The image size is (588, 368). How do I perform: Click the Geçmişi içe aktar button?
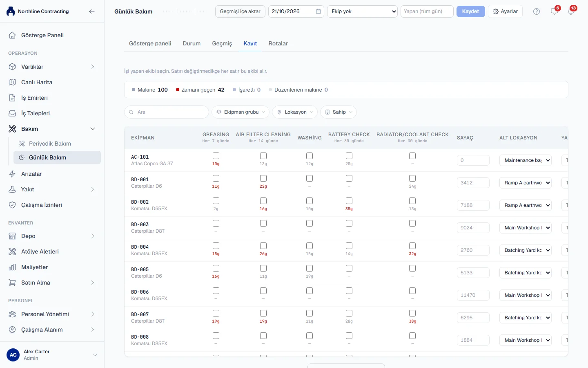point(240,11)
